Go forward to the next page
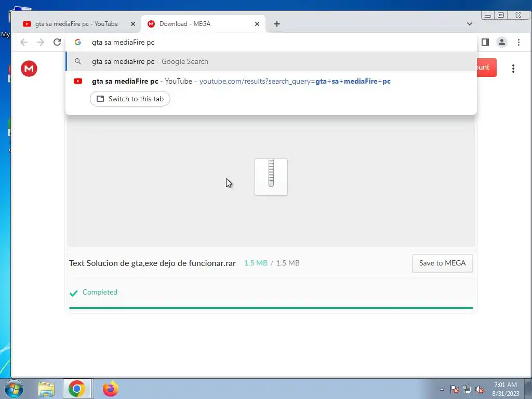The image size is (532, 399). coord(41,42)
